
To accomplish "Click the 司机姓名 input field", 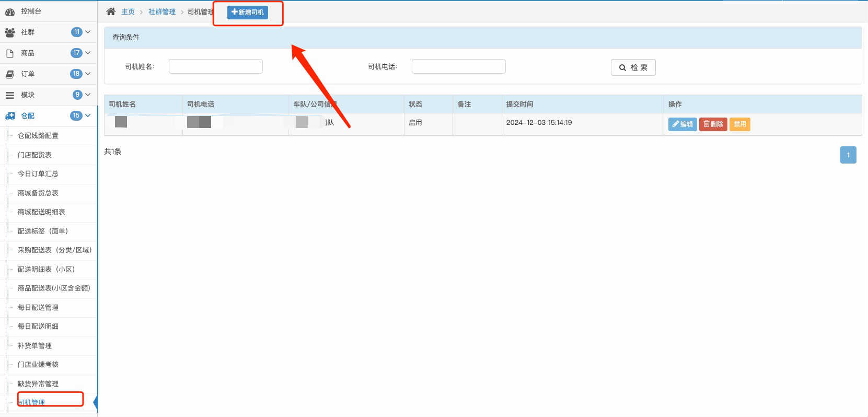I will [216, 66].
